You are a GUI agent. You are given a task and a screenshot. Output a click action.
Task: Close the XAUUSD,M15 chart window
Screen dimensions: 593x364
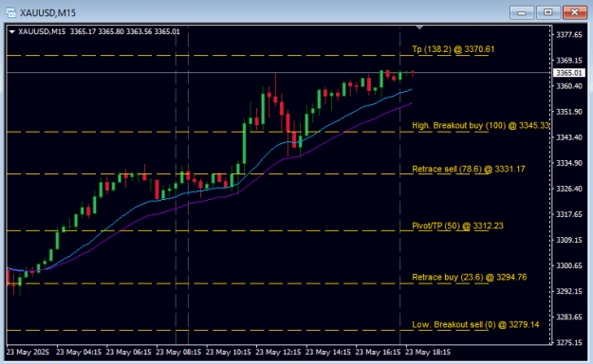tap(574, 12)
